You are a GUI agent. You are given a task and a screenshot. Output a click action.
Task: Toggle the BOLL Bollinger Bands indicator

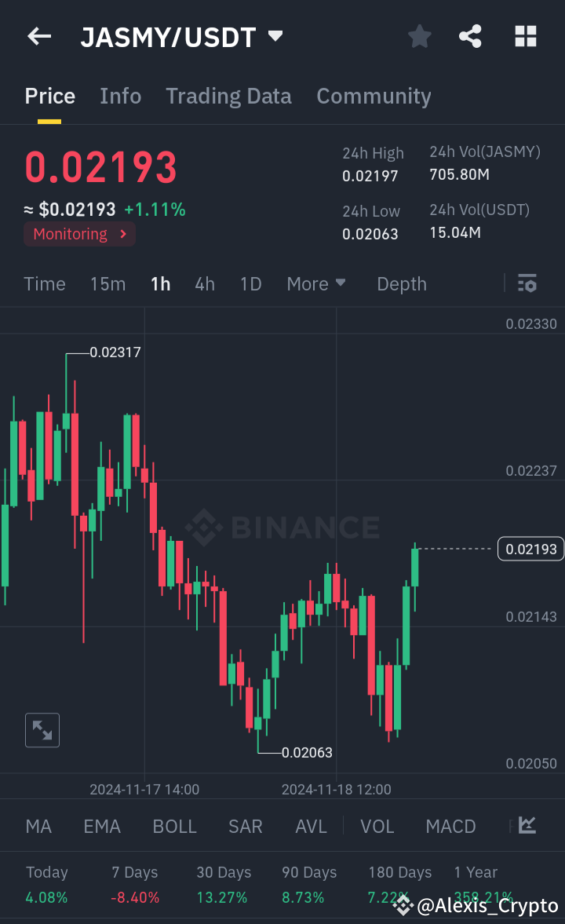pos(174,826)
